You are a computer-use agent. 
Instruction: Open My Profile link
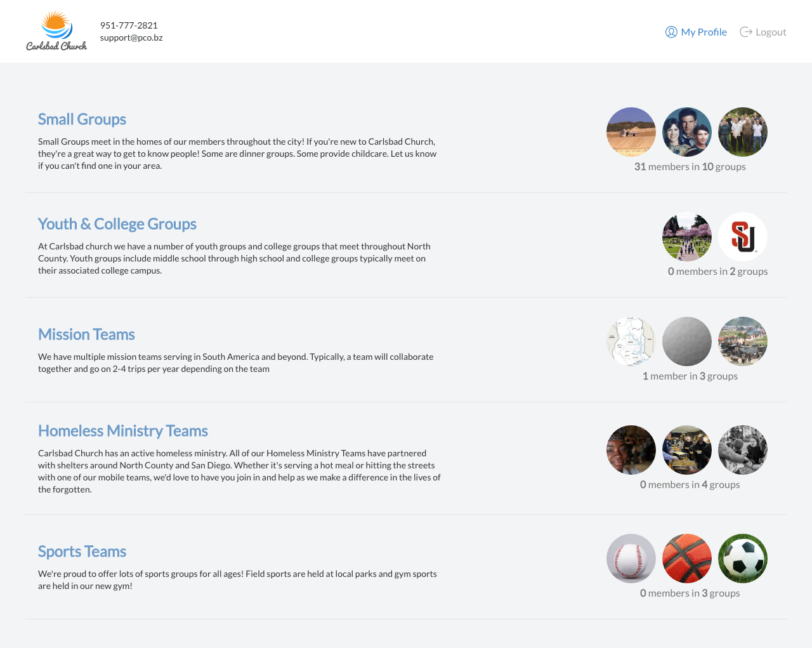(x=696, y=32)
